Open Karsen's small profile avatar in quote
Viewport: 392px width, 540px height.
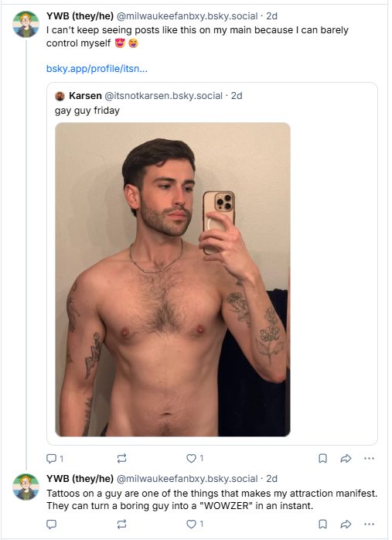point(60,96)
